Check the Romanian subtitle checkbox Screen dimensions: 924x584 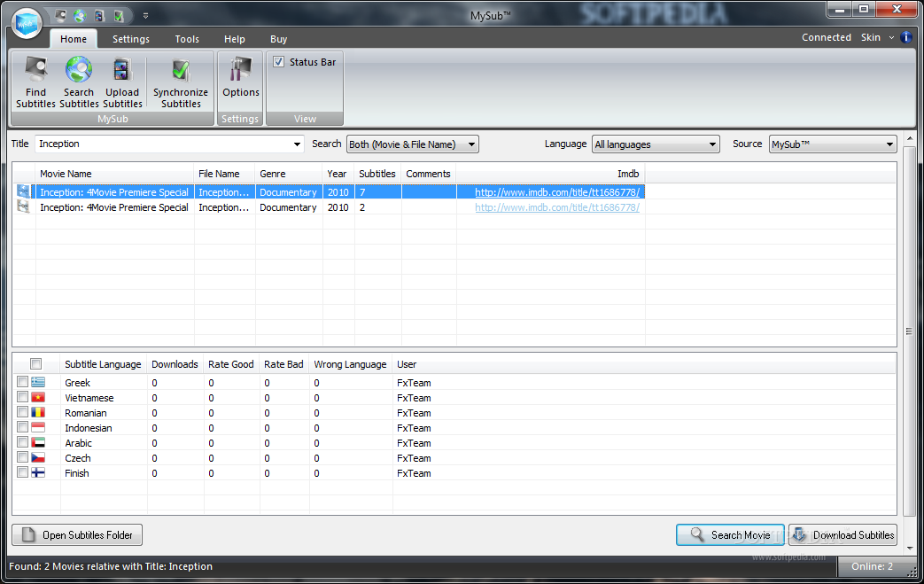pyautogui.click(x=22, y=412)
